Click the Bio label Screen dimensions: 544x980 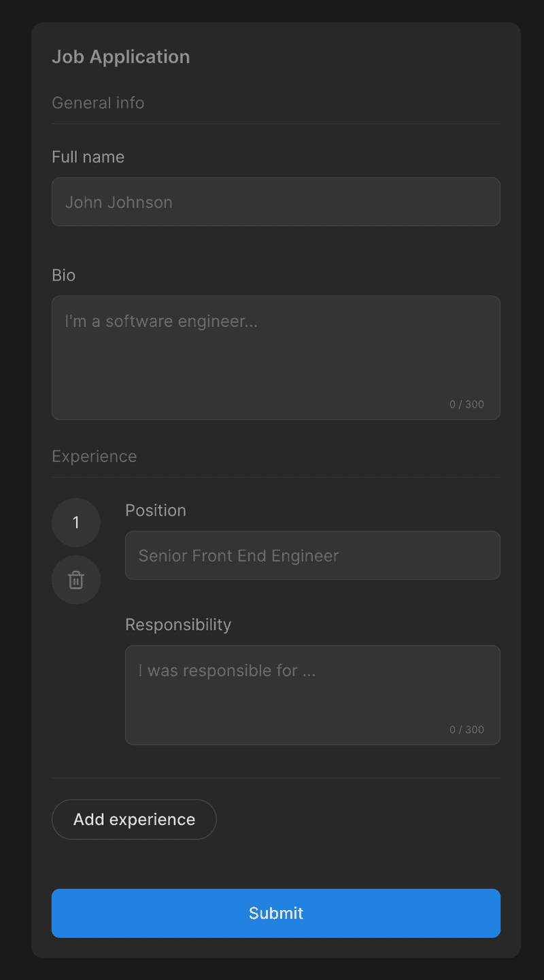[x=63, y=275]
